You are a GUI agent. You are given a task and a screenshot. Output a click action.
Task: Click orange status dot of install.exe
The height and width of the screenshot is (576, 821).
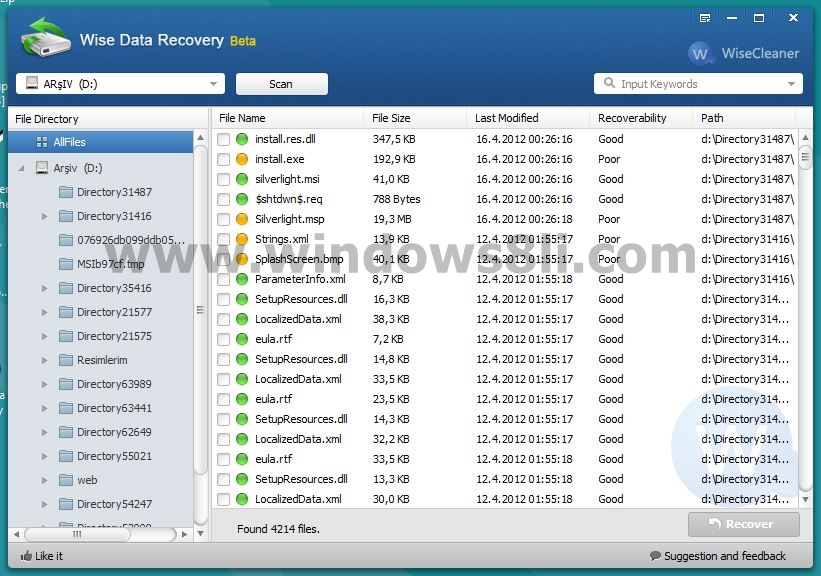[242, 159]
